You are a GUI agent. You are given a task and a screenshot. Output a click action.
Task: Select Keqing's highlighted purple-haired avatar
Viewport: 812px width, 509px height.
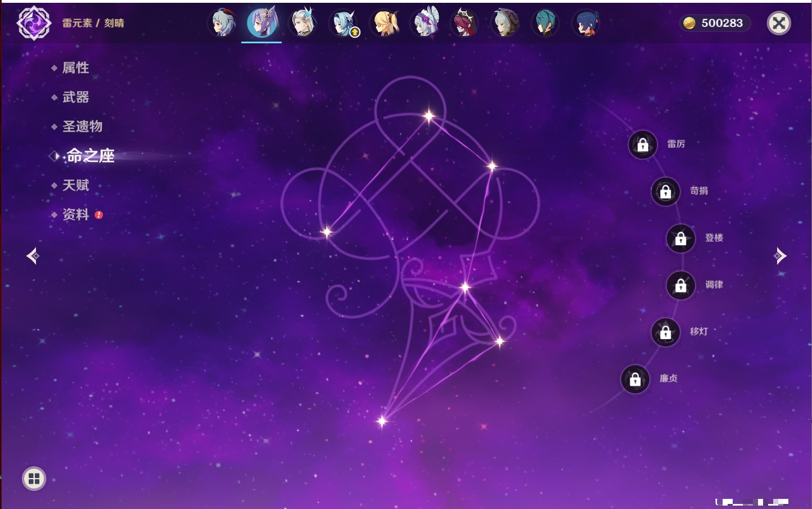click(x=262, y=22)
